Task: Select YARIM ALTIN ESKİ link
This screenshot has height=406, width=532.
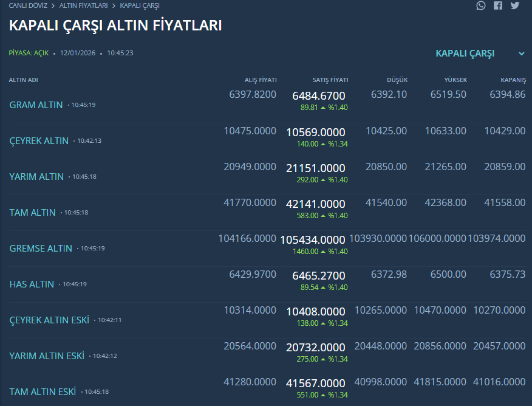Action: 47,356
